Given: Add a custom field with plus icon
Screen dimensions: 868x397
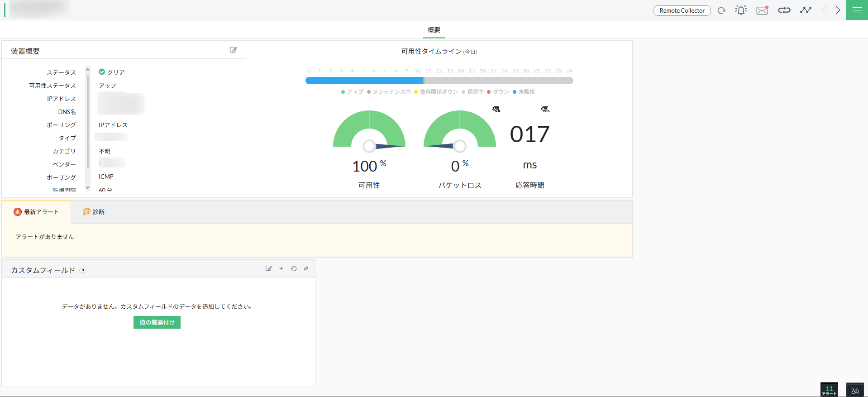Looking at the screenshot, I should click(281, 268).
